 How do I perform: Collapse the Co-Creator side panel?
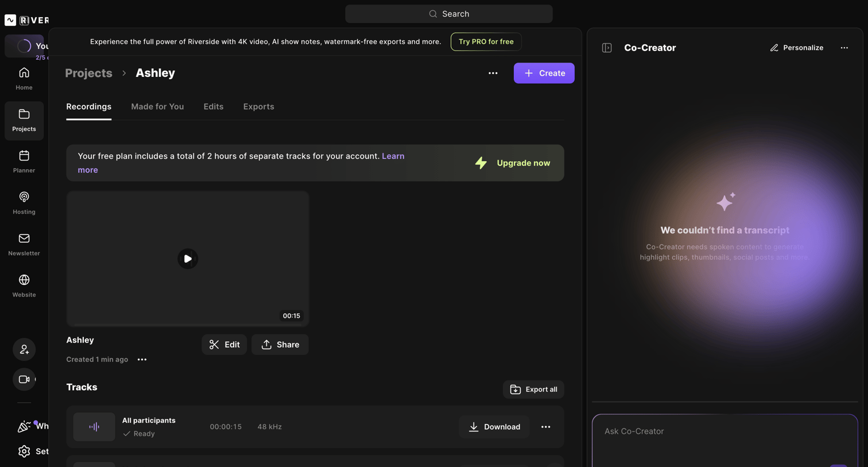click(x=607, y=48)
